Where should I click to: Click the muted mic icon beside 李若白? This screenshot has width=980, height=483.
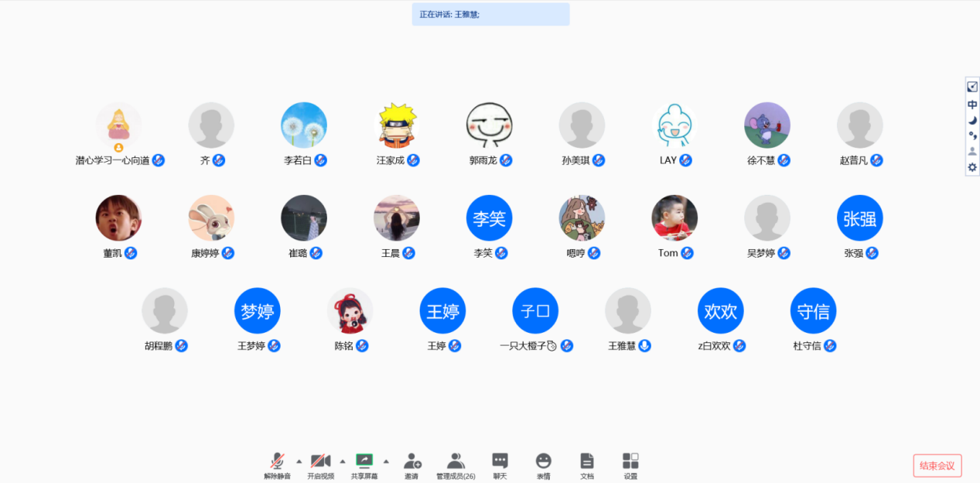click(x=321, y=160)
